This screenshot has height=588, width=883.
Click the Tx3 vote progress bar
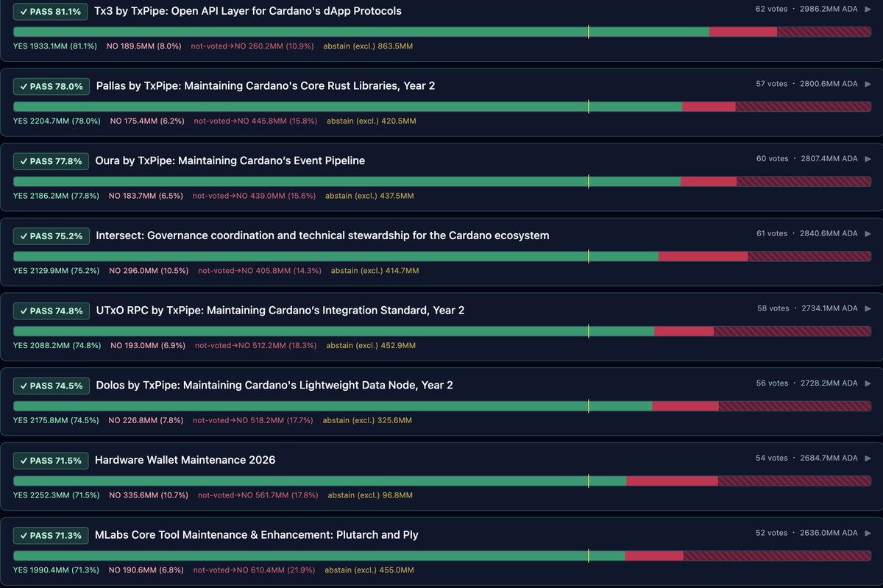[442, 32]
